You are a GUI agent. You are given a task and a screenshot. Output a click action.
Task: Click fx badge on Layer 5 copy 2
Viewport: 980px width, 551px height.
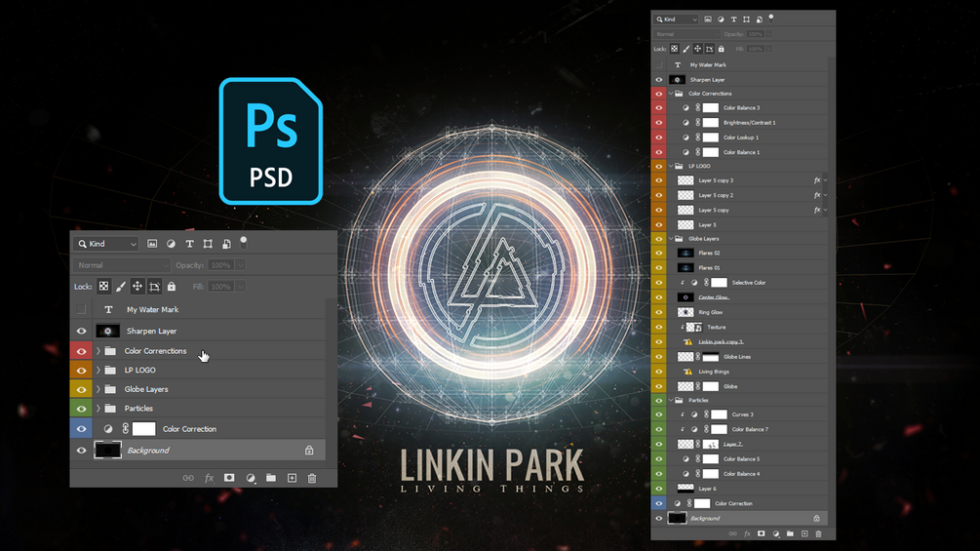click(x=817, y=195)
